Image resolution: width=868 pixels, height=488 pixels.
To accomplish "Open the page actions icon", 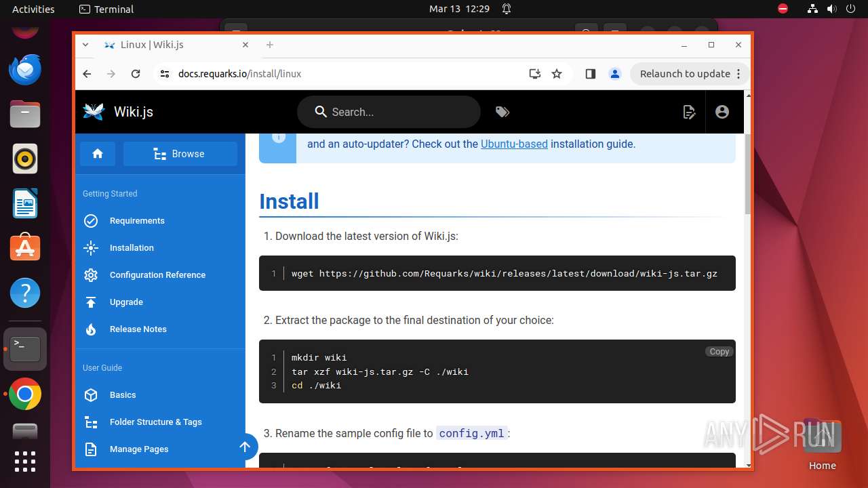I will click(689, 112).
